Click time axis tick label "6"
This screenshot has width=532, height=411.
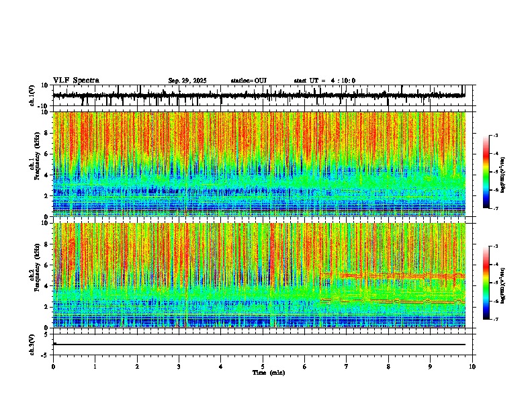305,367
